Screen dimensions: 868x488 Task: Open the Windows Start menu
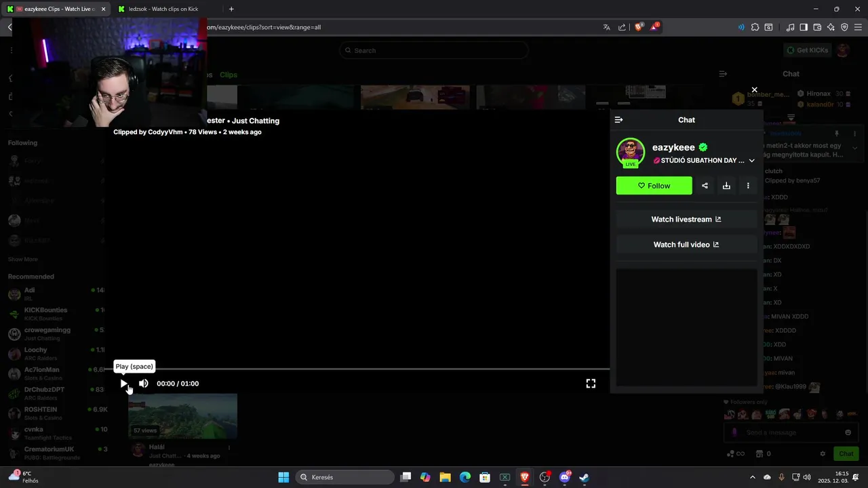[283, 477]
